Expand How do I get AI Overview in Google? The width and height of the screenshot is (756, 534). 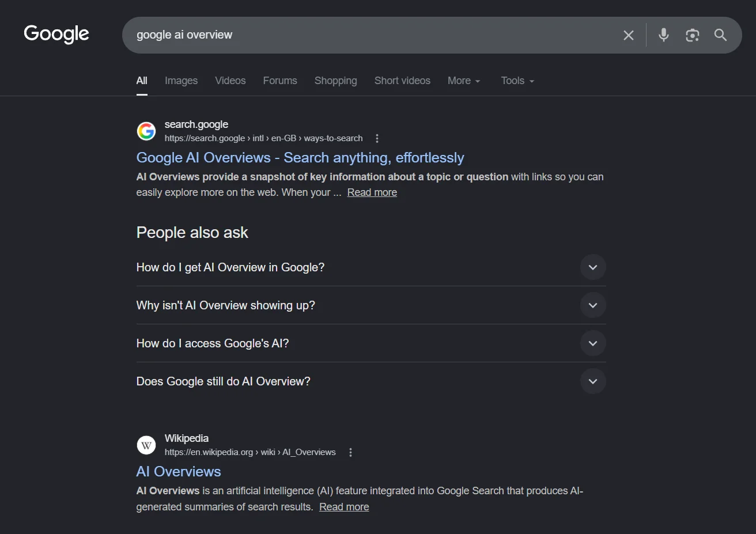(x=371, y=267)
